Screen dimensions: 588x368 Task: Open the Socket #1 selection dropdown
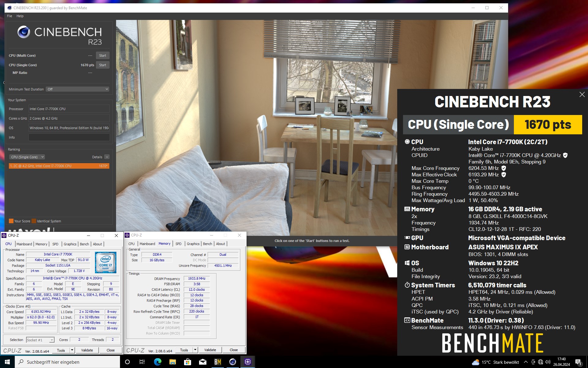tap(40, 340)
